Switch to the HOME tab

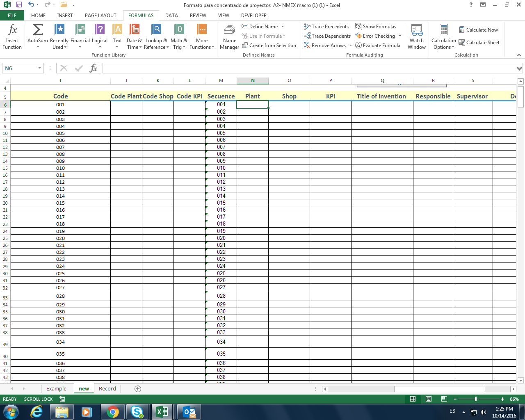tap(39, 16)
